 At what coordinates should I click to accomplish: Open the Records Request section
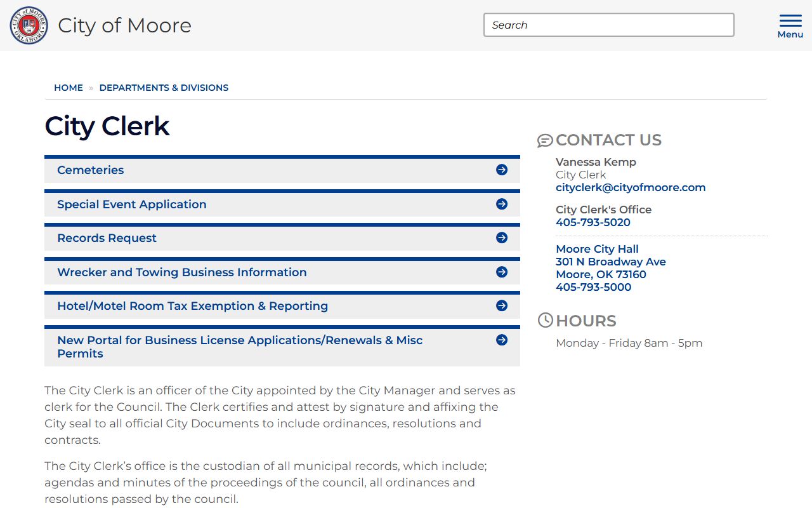tap(107, 238)
